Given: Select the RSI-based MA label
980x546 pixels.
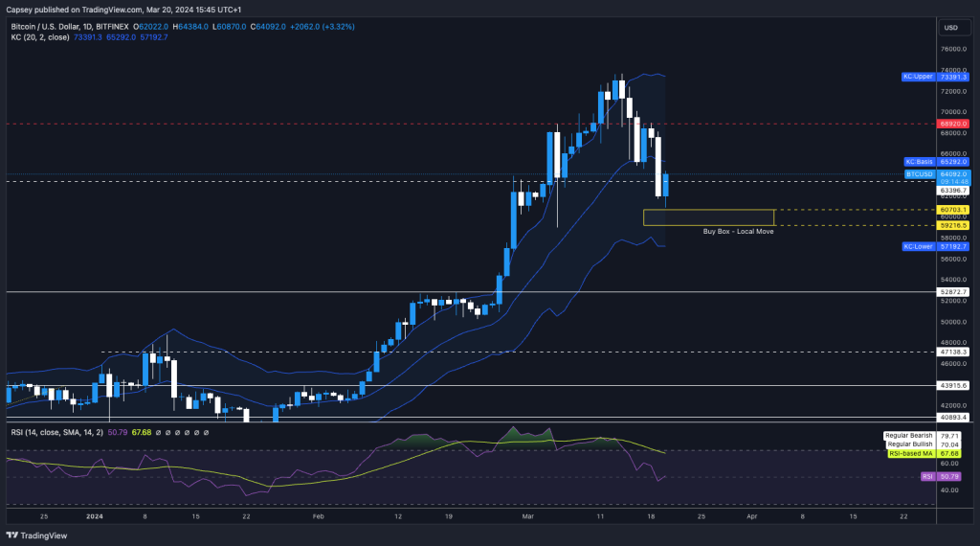Looking at the screenshot, I should 909,454.
